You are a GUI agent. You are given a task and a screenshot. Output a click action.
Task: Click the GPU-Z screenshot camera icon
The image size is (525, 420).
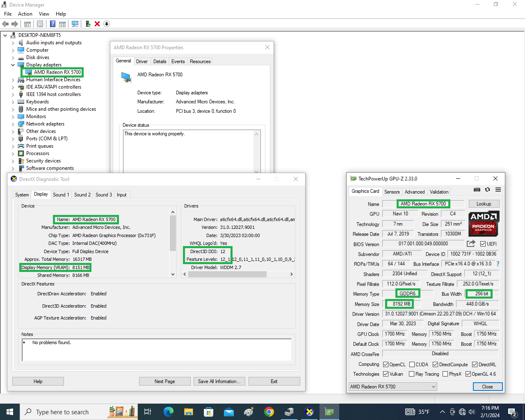tap(477, 190)
